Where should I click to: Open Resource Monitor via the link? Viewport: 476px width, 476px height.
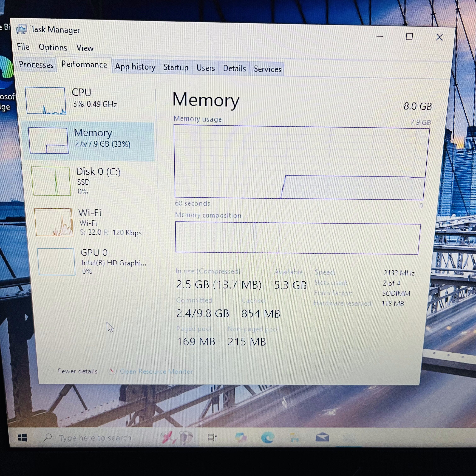coord(156,371)
